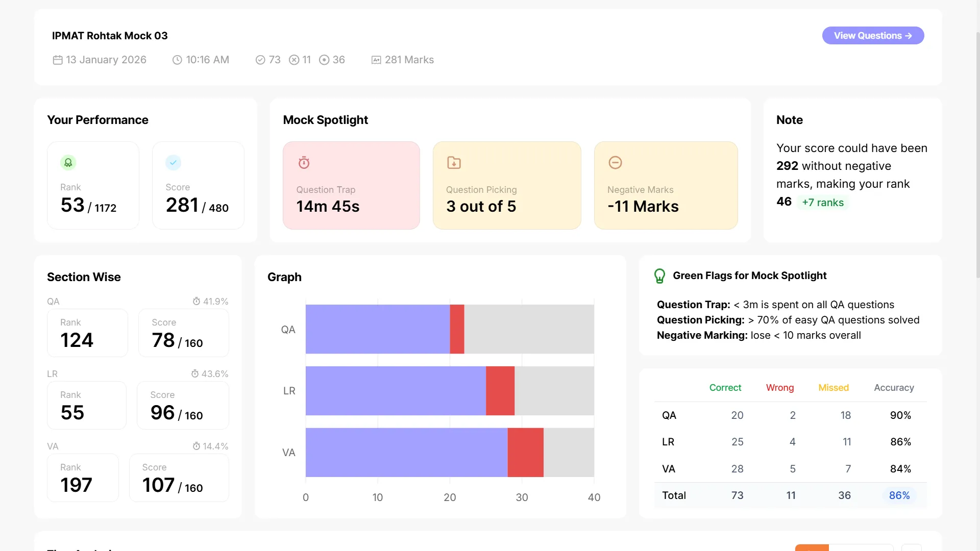
Task: Click the wrong-count cross icon beside 11
Action: 294,60
